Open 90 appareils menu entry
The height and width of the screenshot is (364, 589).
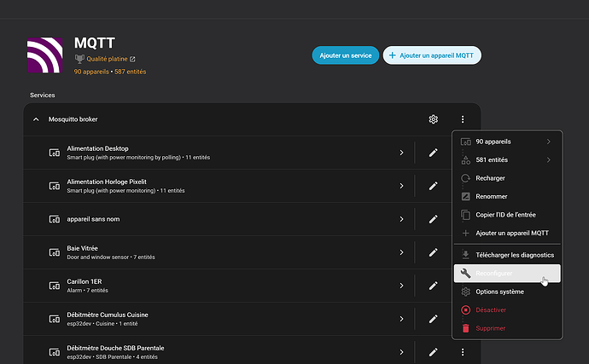point(507,142)
